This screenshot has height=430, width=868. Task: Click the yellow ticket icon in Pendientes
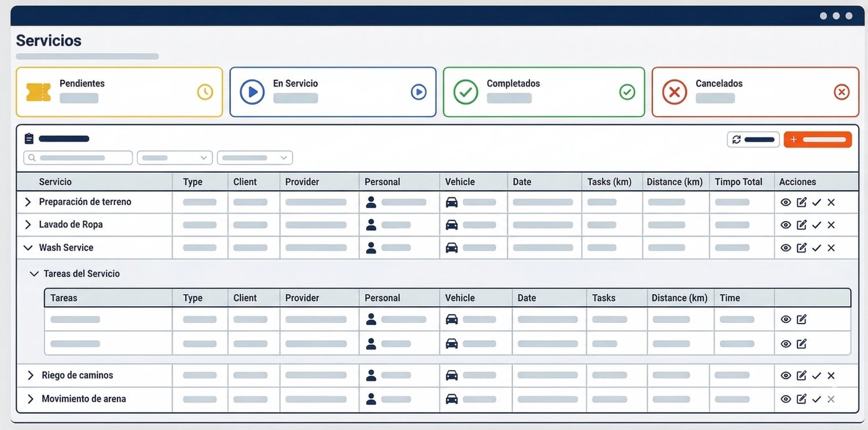[39, 93]
